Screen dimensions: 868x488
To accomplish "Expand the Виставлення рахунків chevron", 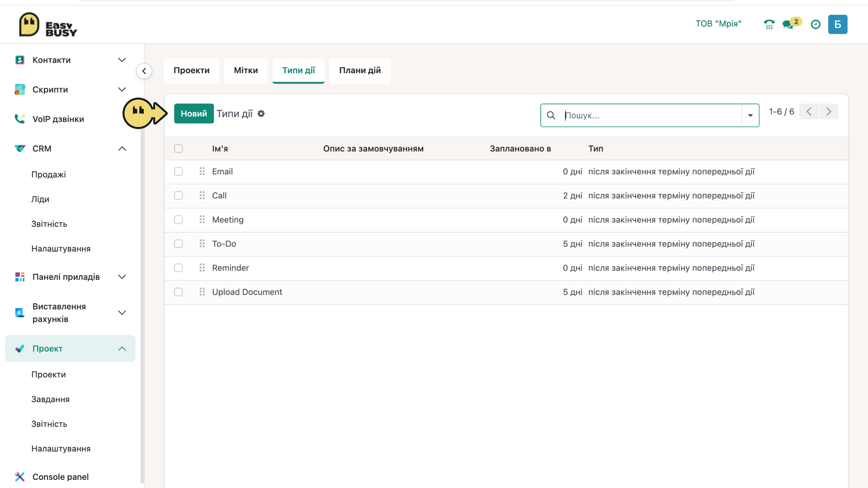I will tap(122, 313).
